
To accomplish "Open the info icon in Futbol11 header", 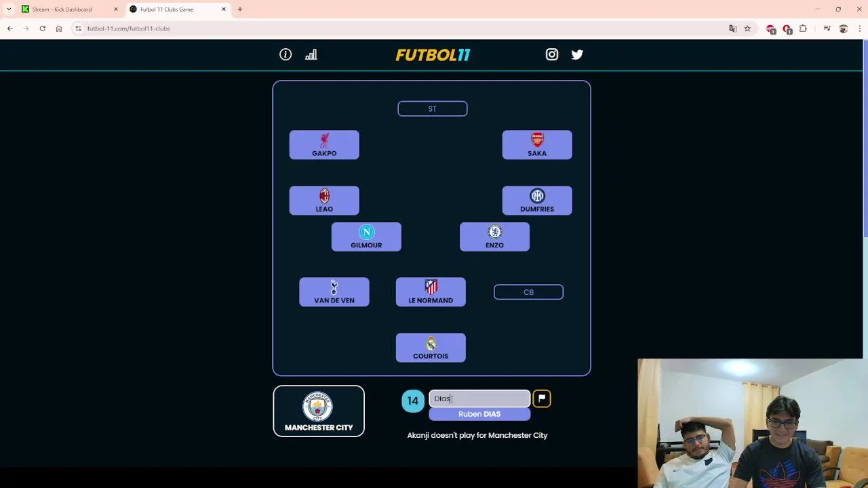I will tap(285, 55).
